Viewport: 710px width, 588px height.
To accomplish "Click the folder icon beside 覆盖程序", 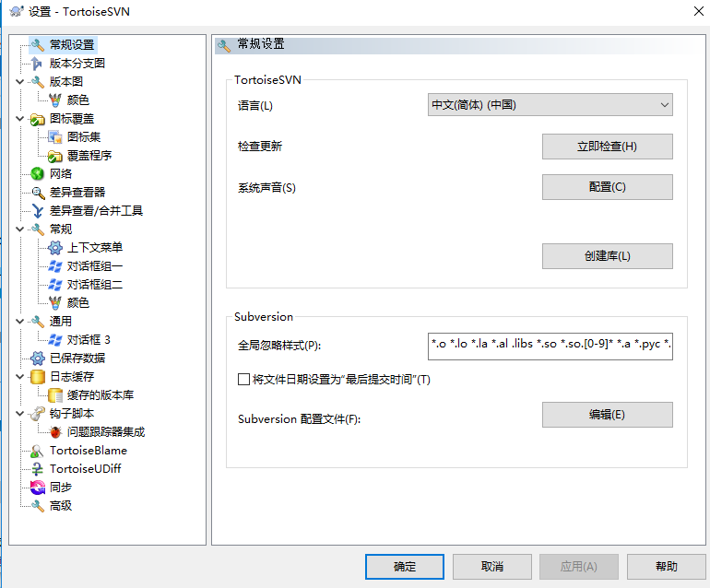I will click(54, 156).
